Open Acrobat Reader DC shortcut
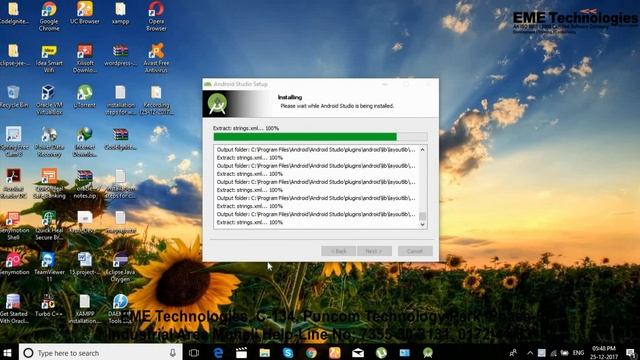The height and width of the screenshot is (360, 640). point(13,184)
